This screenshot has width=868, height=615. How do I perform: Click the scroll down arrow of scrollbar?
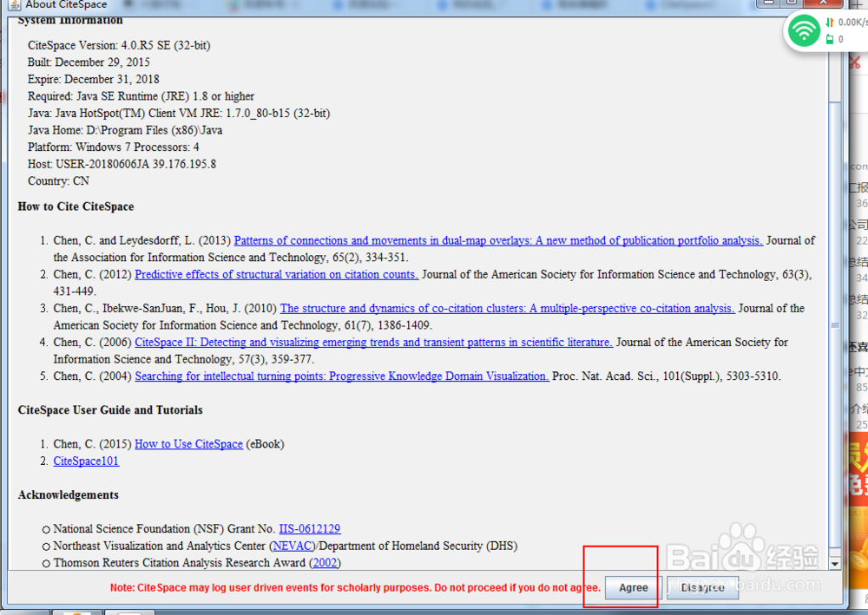pos(835,564)
